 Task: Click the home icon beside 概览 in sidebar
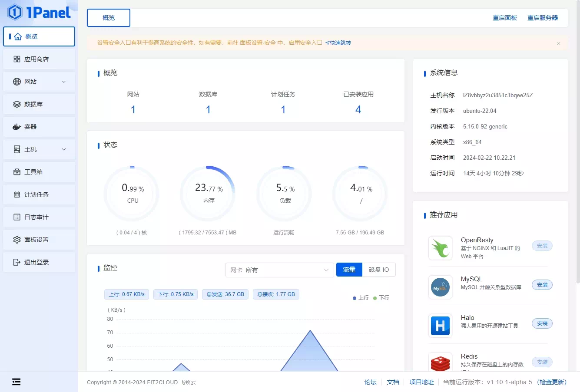point(18,36)
